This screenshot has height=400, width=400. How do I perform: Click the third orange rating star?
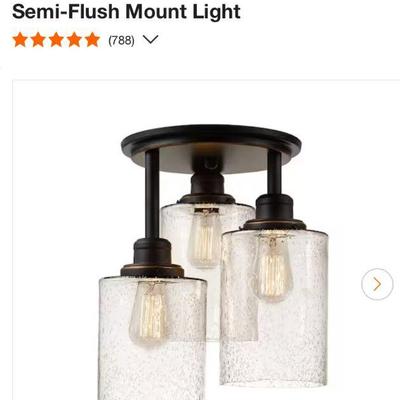pyautogui.click(x=56, y=40)
